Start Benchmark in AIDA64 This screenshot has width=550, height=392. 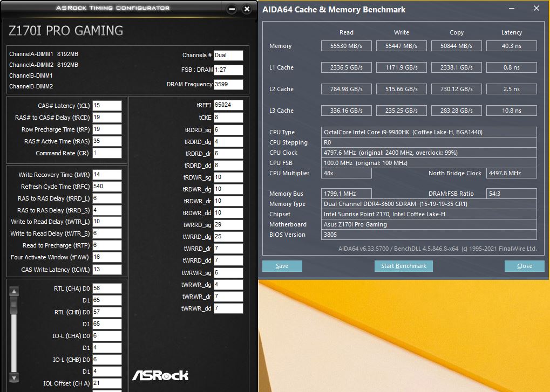point(404,266)
